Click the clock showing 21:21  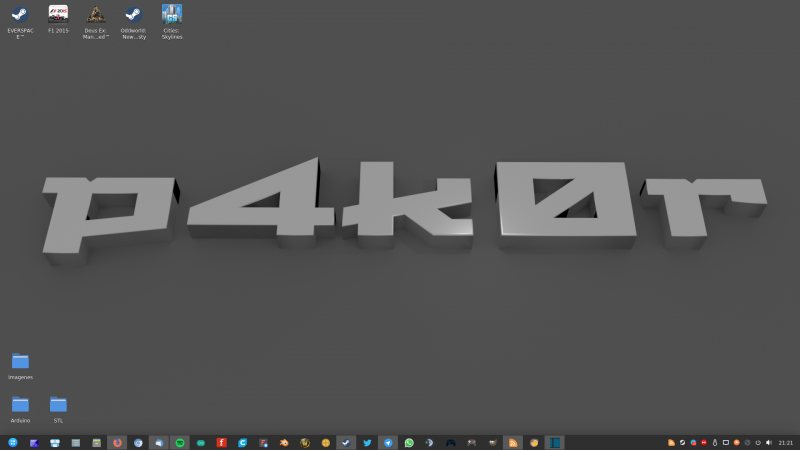tap(785, 442)
